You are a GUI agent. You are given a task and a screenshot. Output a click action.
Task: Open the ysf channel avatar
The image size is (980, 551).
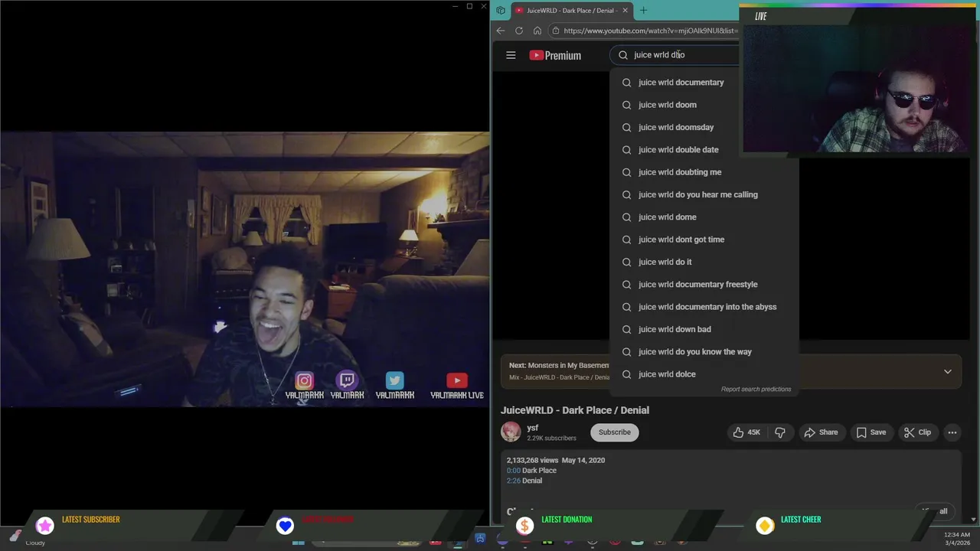pos(511,432)
